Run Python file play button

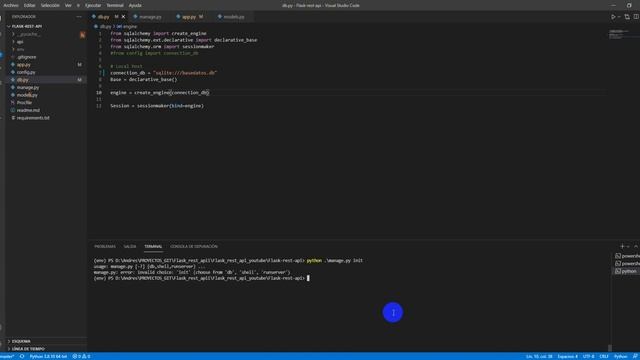coord(613,17)
